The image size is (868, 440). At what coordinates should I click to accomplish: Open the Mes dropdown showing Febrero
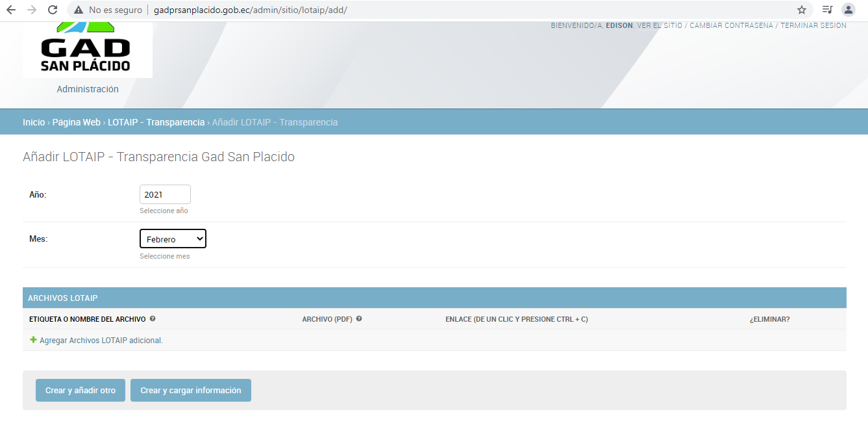click(x=173, y=239)
